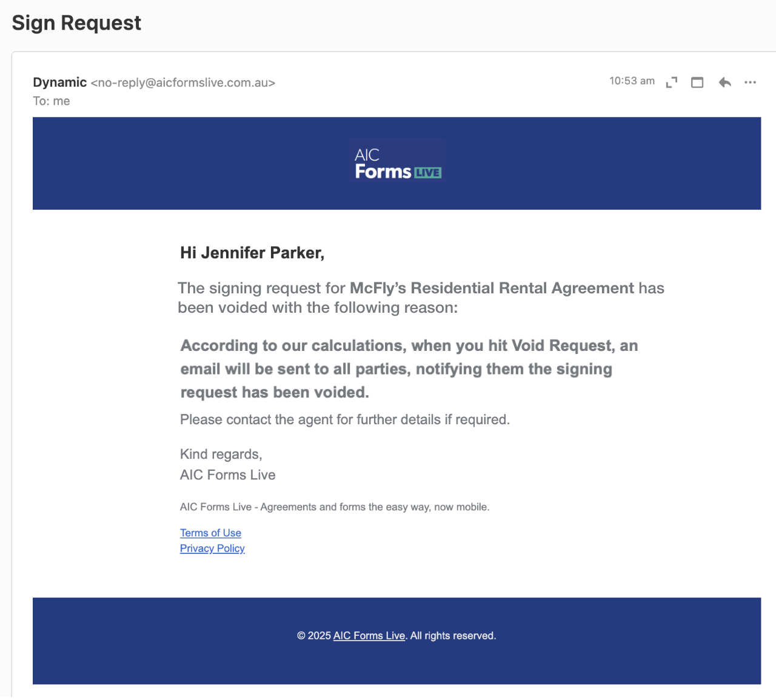Select sender name Dynamic
The image size is (776, 700).
(60, 82)
